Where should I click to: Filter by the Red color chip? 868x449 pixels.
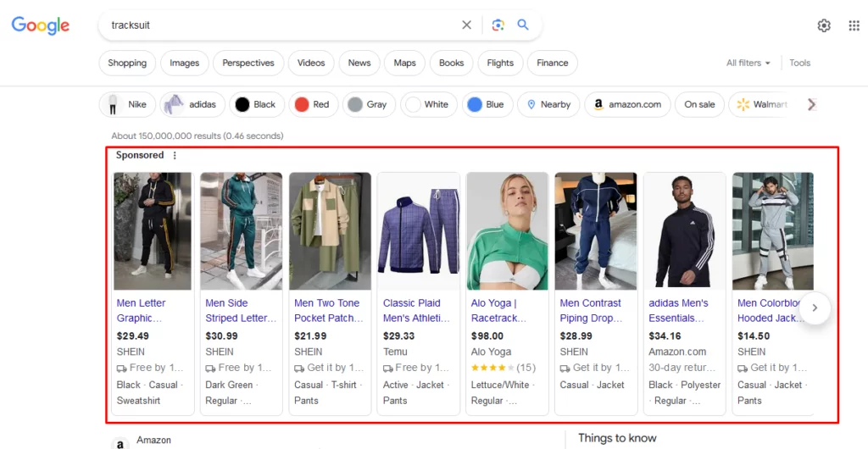tap(314, 104)
